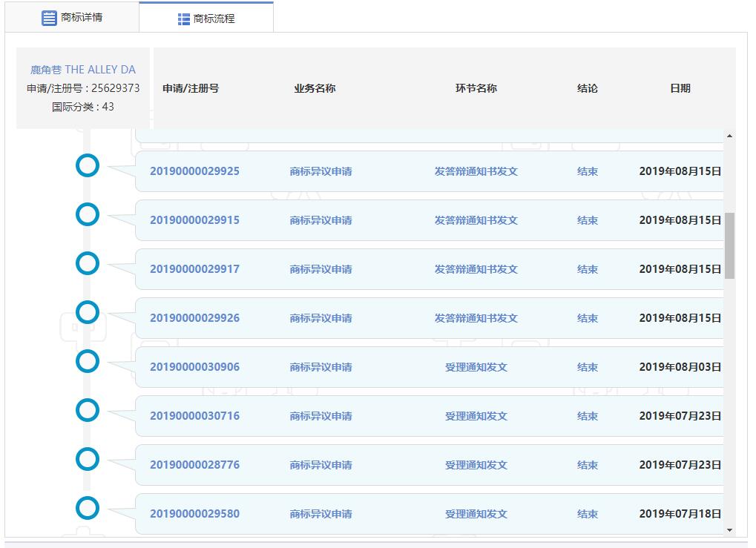Click timeline marker beside 20190000029917
Image resolution: width=756 pixels, height=548 pixels.
coord(88,263)
